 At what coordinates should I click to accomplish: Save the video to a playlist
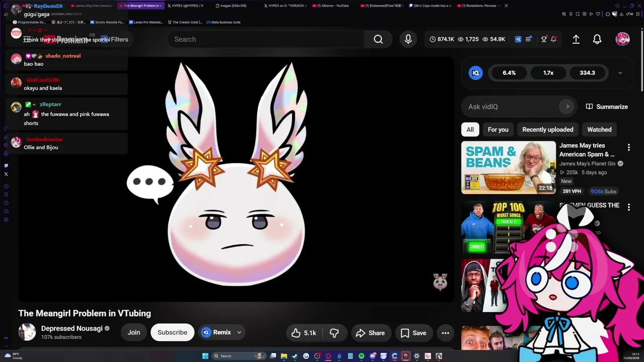[414, 333]
